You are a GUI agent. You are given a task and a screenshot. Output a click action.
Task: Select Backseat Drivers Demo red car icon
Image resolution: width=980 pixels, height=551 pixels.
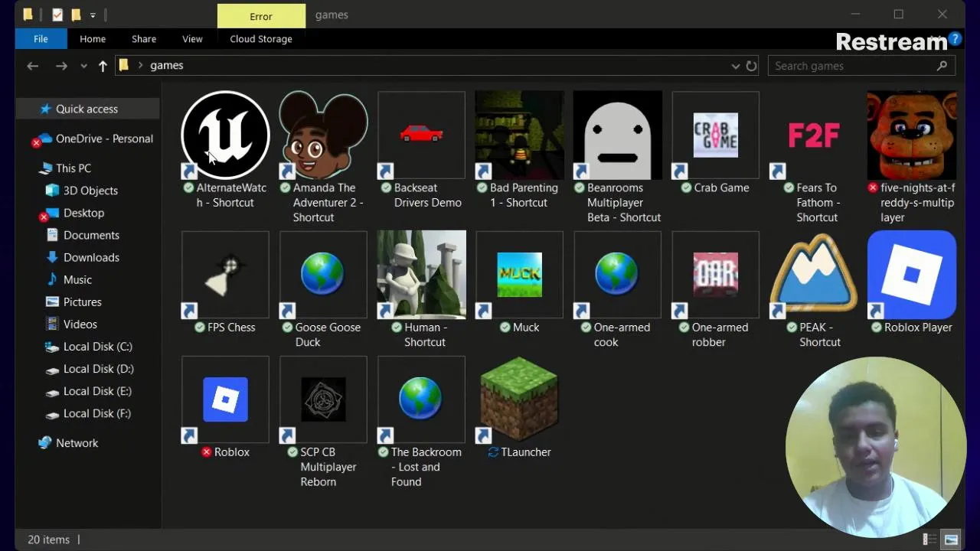pyautogui.click(x=421, y=135)
